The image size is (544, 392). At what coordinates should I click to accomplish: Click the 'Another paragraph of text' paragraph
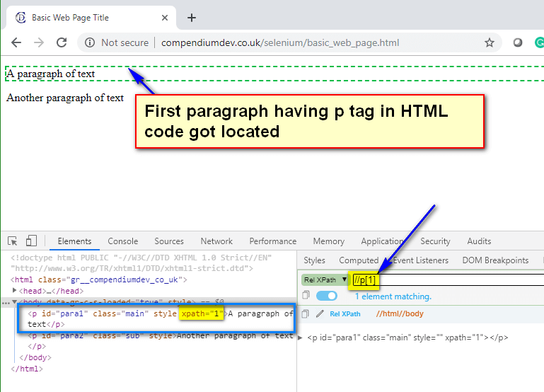coord(65,98)
